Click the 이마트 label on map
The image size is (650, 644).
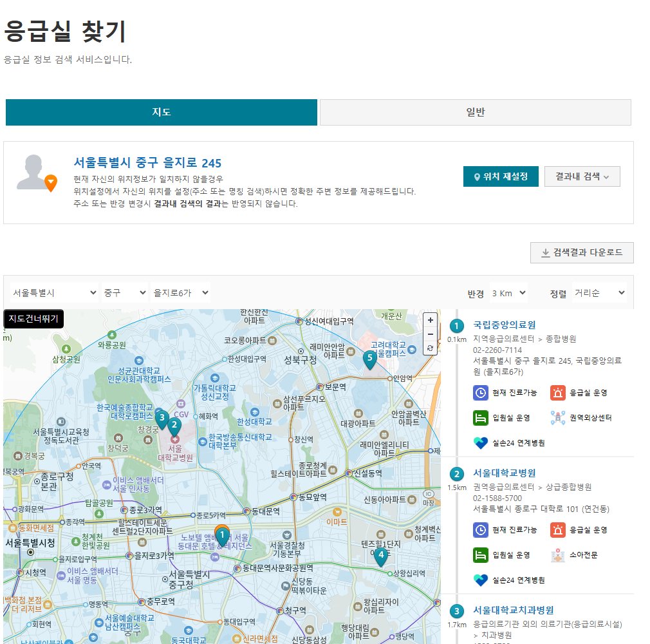[x=337, y=522]
